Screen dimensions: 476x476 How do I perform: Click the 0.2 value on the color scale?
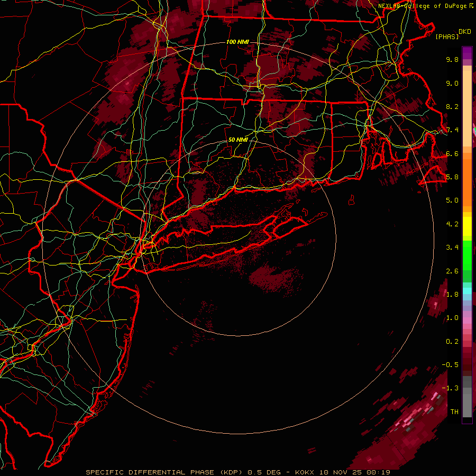452,342
